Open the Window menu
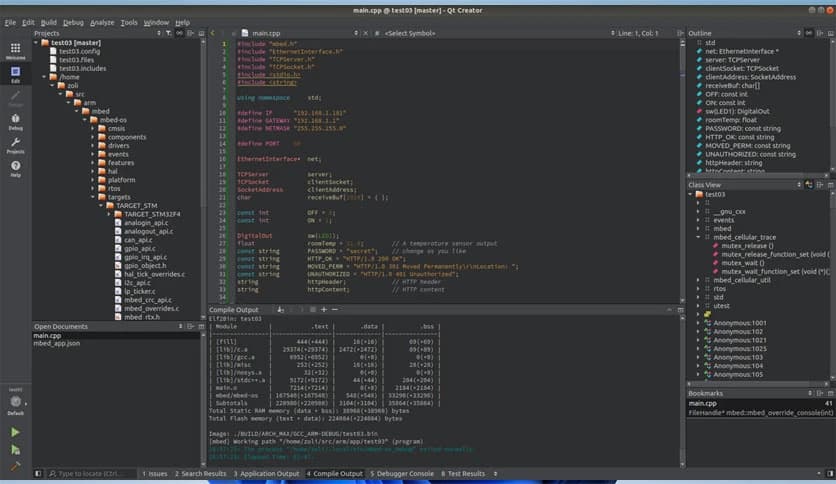Image resolution: width=836 pixels, height=484 pixels. 156,22
